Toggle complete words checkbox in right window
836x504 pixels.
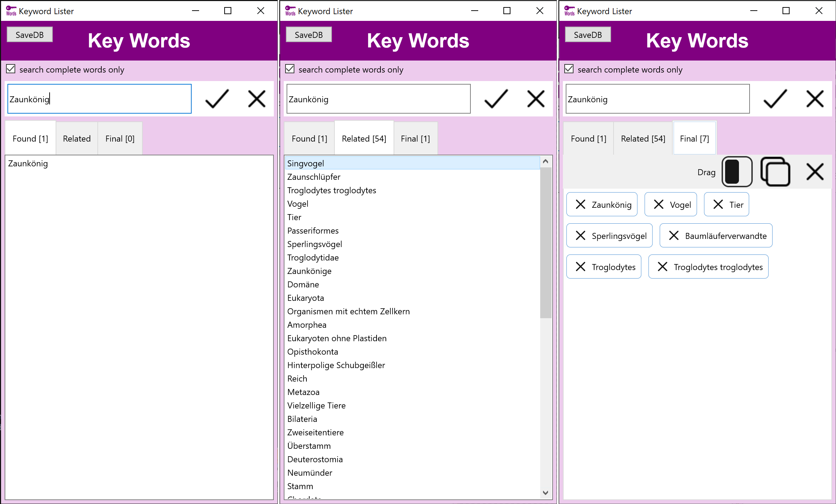(x=569, y=69)
